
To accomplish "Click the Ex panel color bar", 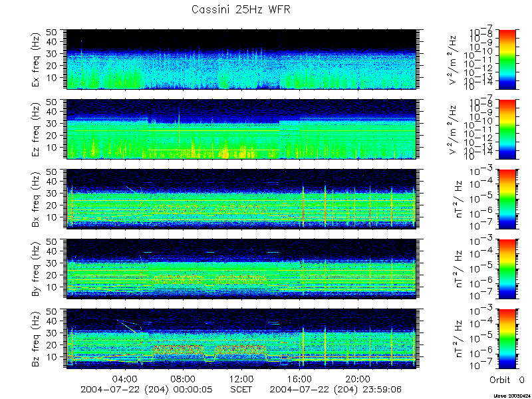I will (507, 59).
